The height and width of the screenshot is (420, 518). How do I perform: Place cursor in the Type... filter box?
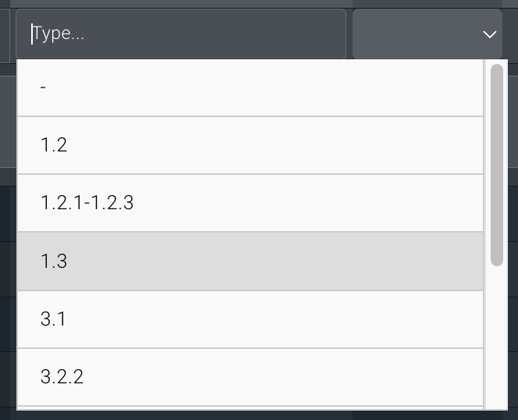[x=180, y=34]
